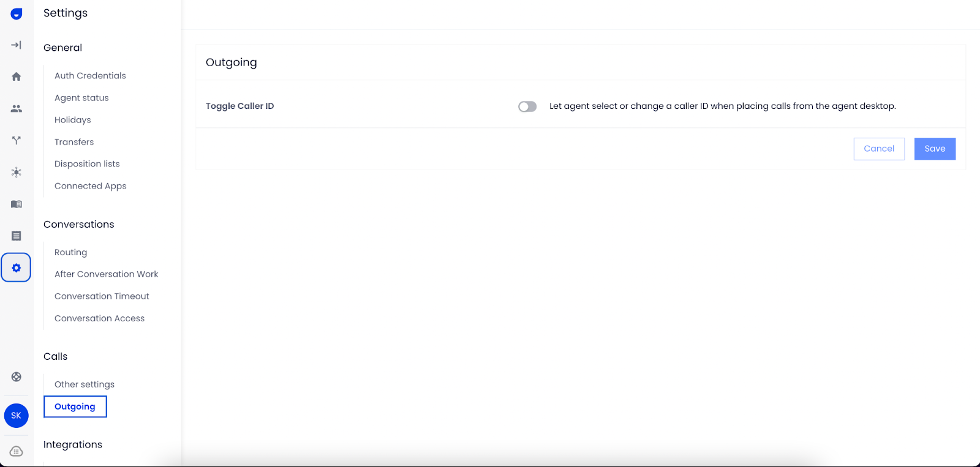Click the Integrations section heading

73,445
